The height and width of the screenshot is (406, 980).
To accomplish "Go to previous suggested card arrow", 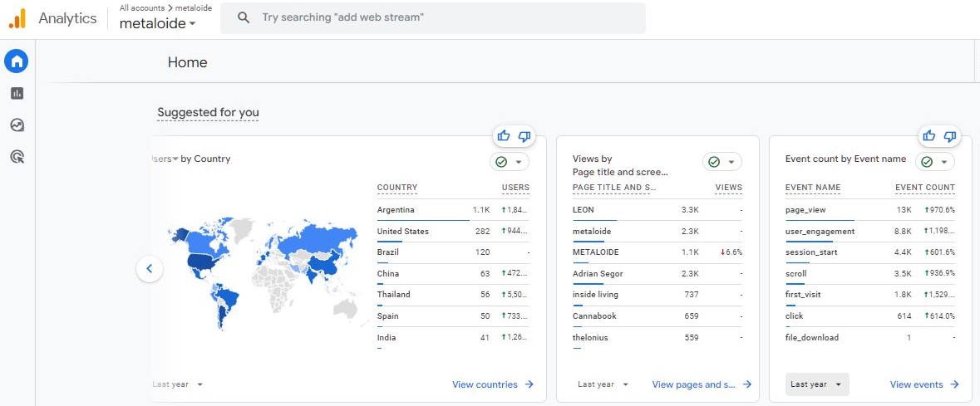I will click(x=150, y=269).
